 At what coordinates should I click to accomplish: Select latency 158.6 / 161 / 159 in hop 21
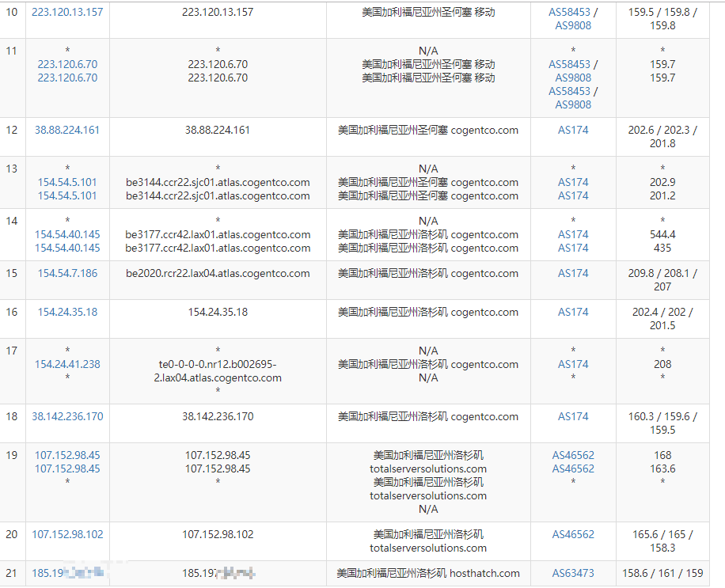(x=662, y=573)
